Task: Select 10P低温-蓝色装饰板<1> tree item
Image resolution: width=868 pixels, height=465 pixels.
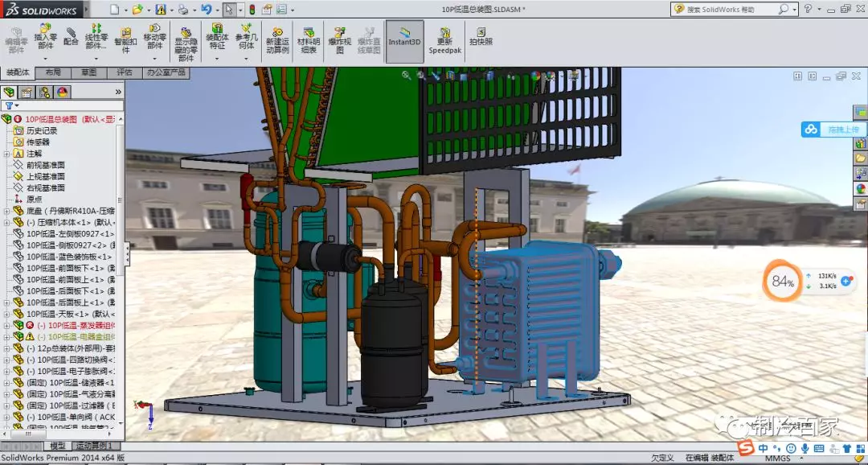Action: (x=68, y=257)
